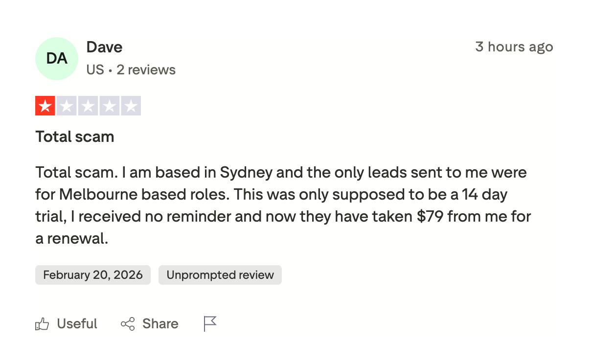The width and height of the screenshot is (593, 364).
Task: Open Dave's 2 reviews count
Action: point(146,70)
